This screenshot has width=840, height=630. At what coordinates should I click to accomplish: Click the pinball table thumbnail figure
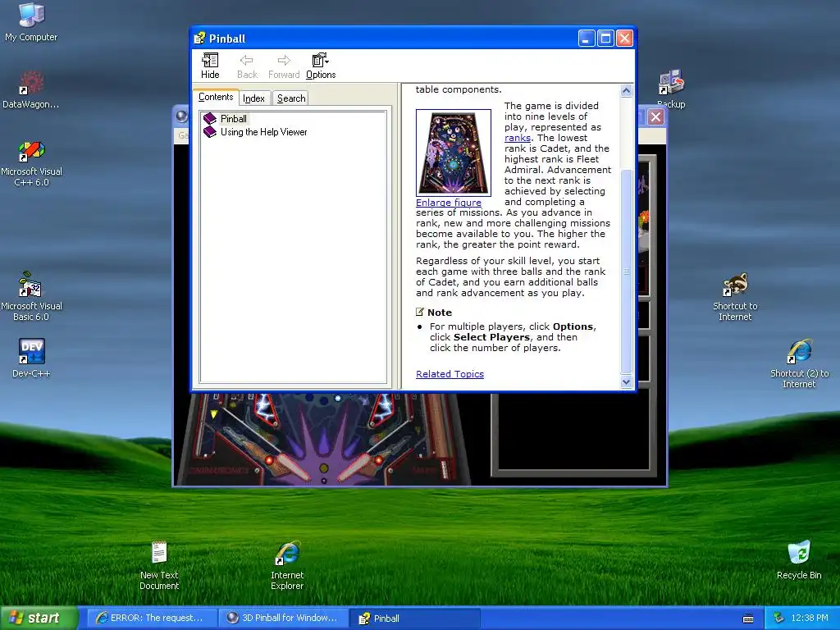tap(453, 152)
